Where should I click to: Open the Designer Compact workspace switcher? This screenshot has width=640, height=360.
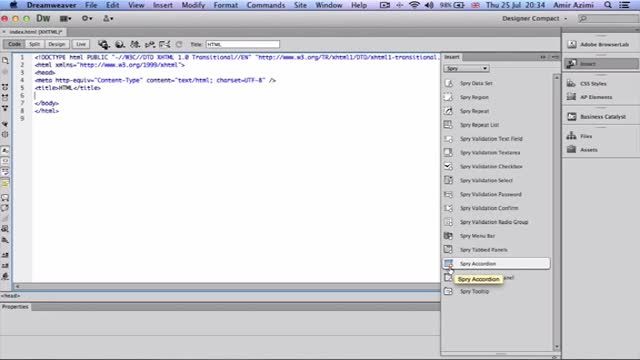tap(534, 18)
